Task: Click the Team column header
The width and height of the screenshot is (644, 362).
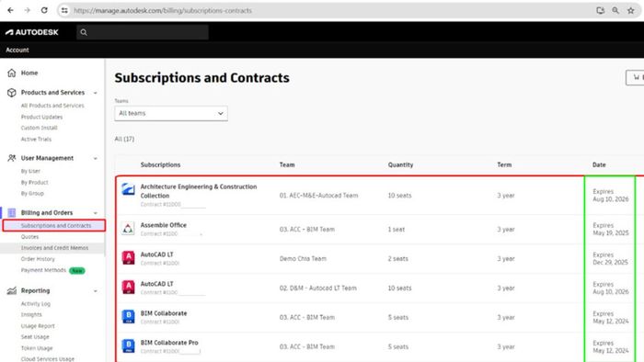Action: coord(287,164)
